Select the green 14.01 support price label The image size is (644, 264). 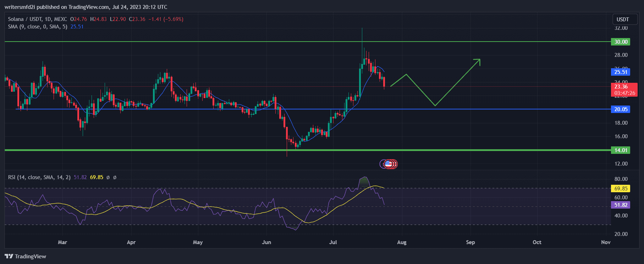click(621, 150)
